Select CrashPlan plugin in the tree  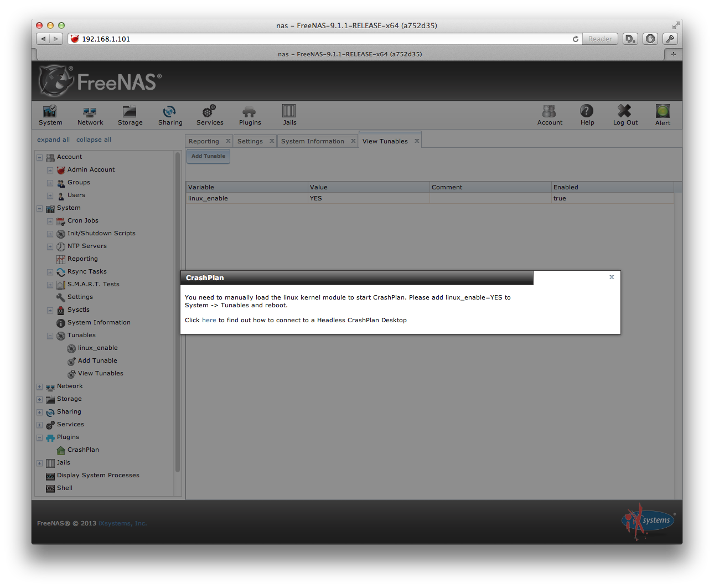tap(83, 450)
